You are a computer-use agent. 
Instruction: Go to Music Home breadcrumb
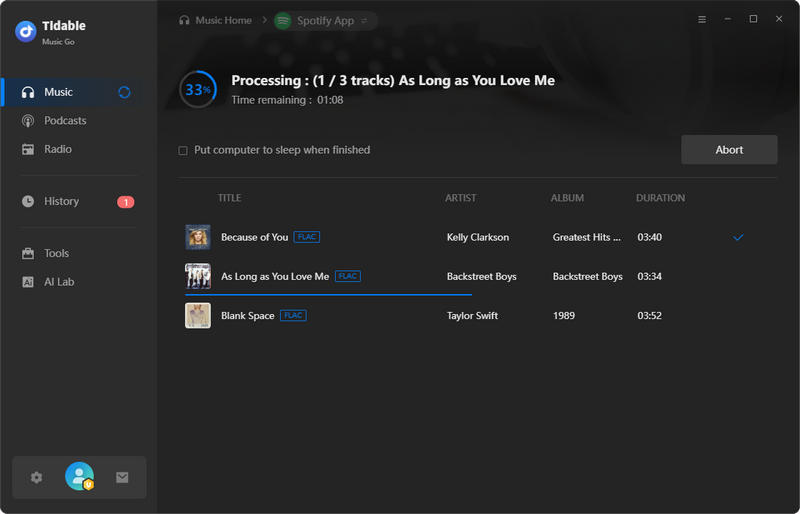click(x=223, y=21)
